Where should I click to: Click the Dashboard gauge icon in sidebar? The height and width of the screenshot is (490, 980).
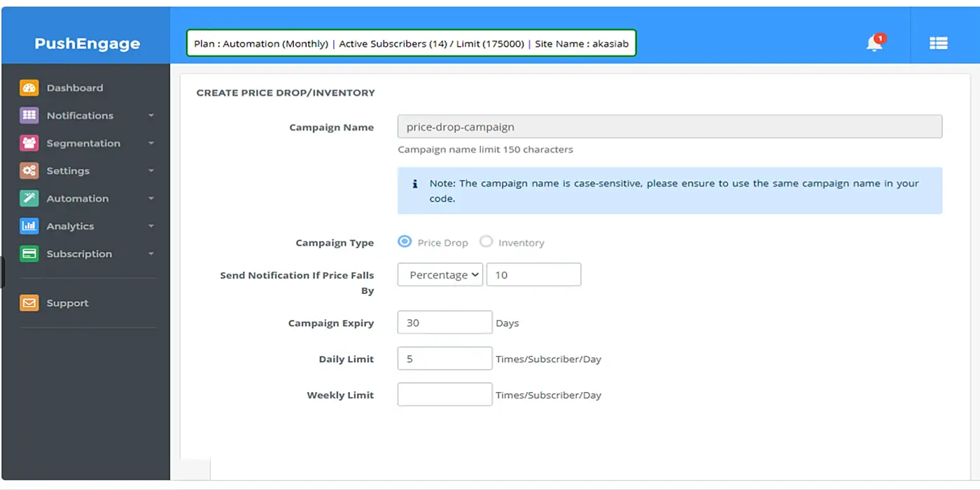(29, 87)
